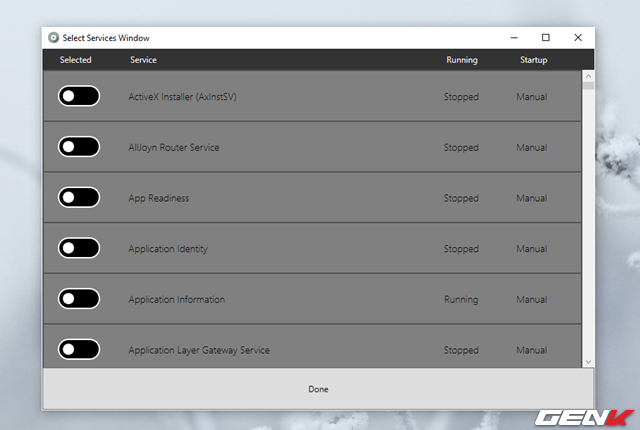Click the Manual startup of Application Information
640x430 pixels.
532,299
